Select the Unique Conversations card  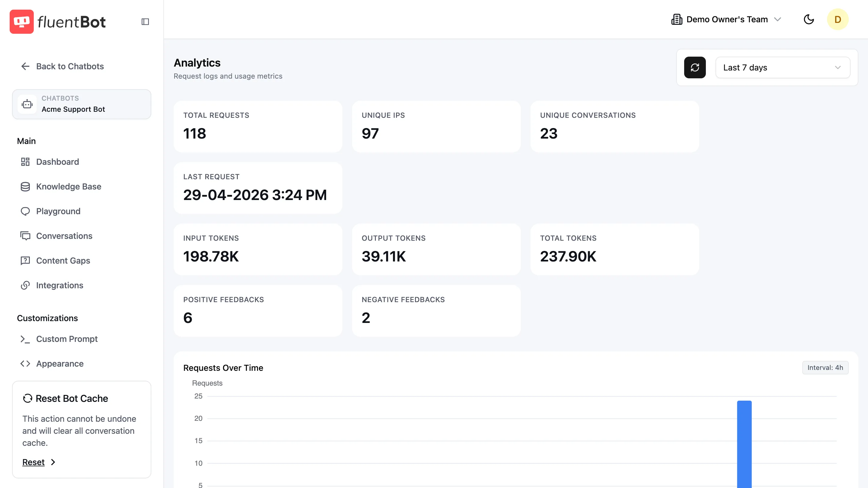point(615,126)
